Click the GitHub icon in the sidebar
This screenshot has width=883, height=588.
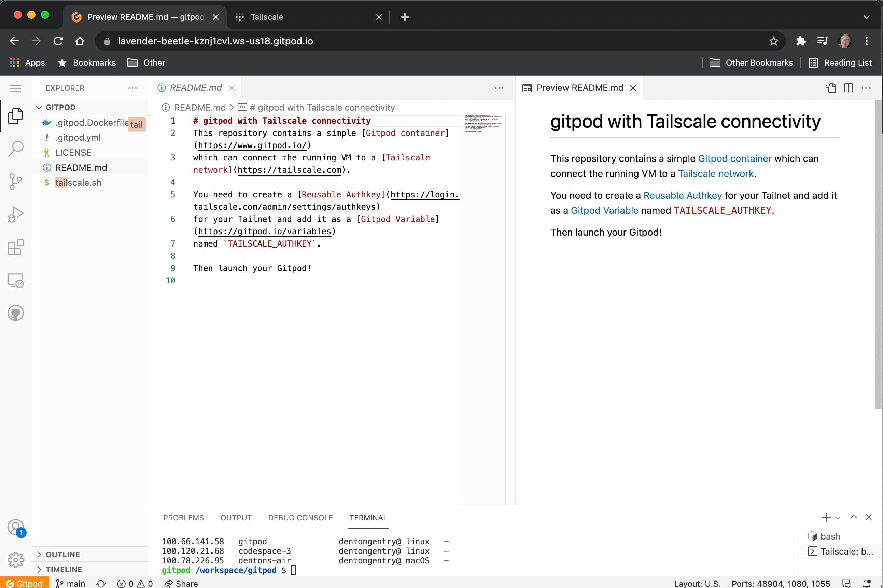tap(15, 313)
